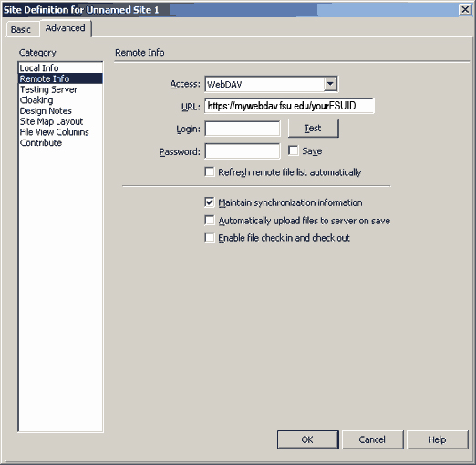This screenshot has height=465, width=476.
Task: Enable the Save password checkbox
Action: [294, 150]
